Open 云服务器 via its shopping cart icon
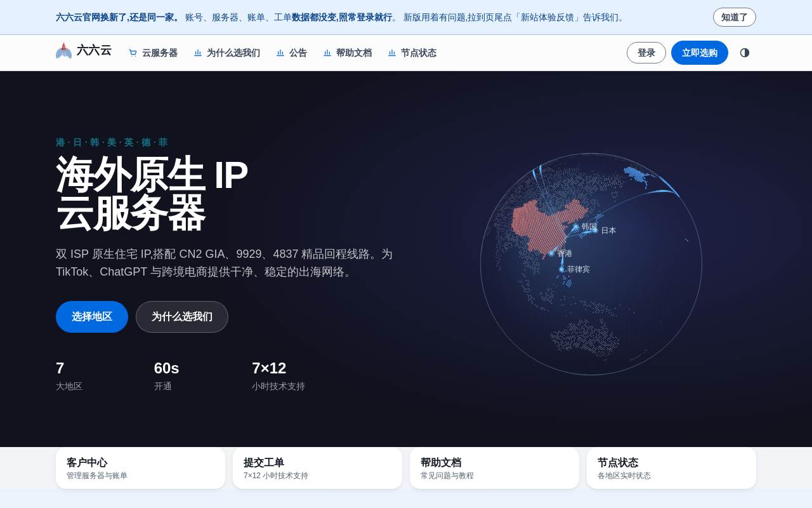This screenshot has height=508, width=812. 133,53
